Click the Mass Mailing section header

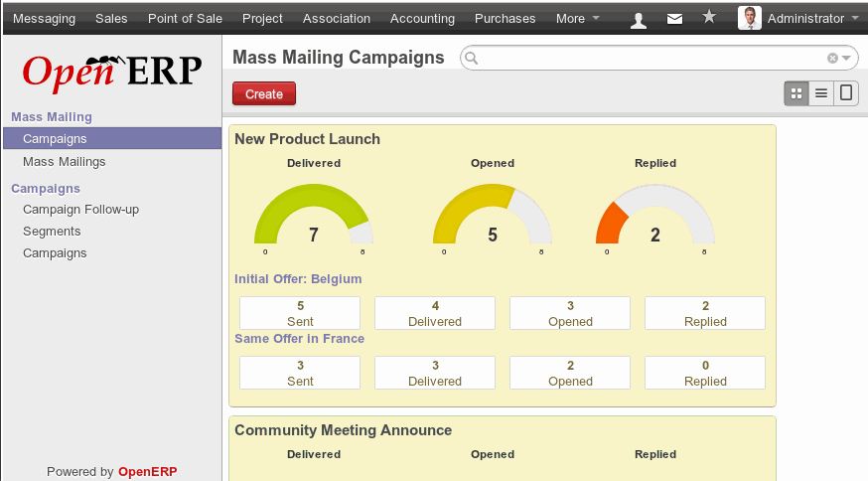click(52, 117)
